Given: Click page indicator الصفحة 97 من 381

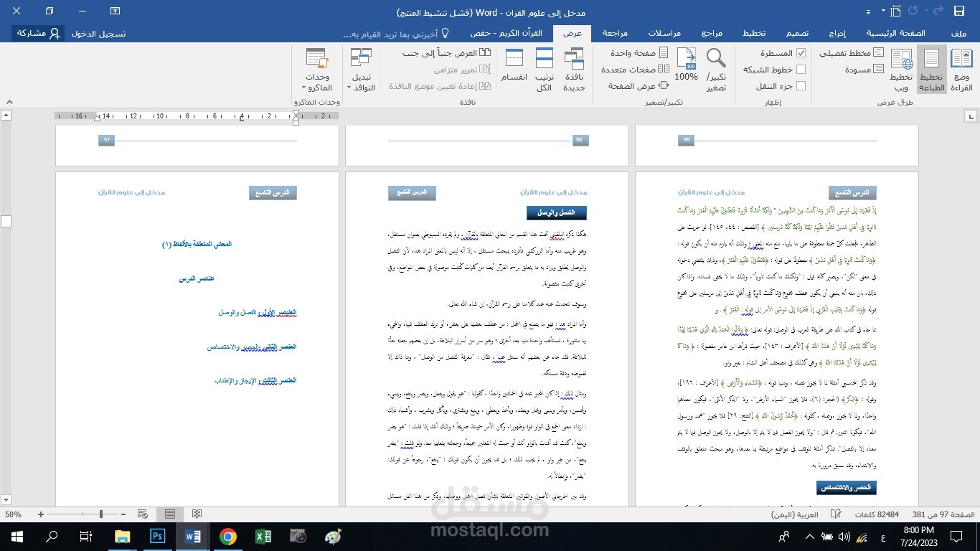Looking at the screenshot, I should [943, 514].
